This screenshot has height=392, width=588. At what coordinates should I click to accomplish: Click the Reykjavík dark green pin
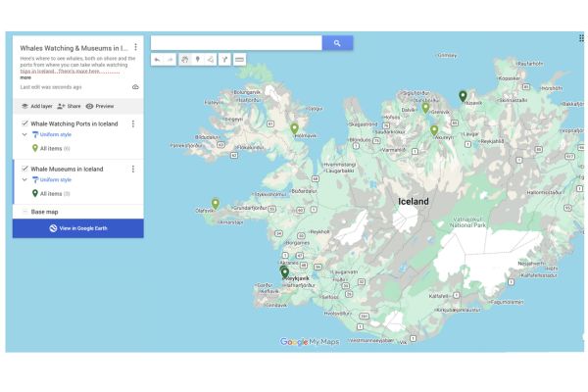(x=285, y=272)
